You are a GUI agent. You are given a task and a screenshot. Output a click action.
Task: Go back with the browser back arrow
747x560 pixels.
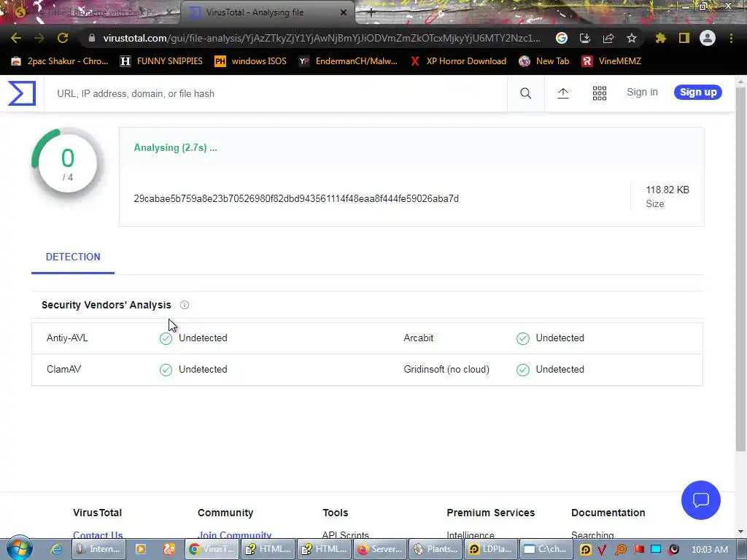[x=16, y=38]
